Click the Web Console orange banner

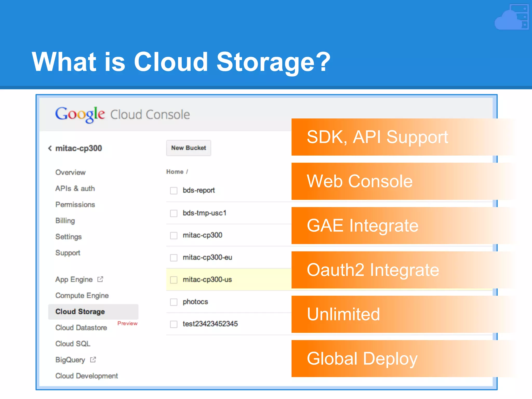pos(404,181)
